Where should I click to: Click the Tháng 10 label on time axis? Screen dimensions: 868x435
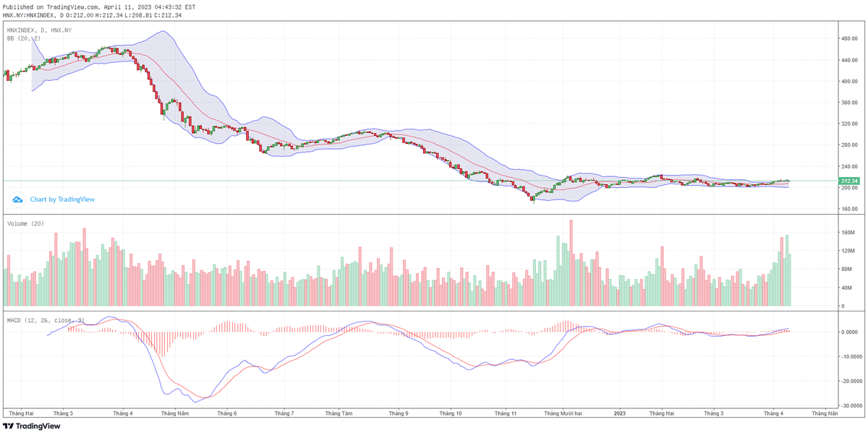pyautogui.click(x=450, y=413)
